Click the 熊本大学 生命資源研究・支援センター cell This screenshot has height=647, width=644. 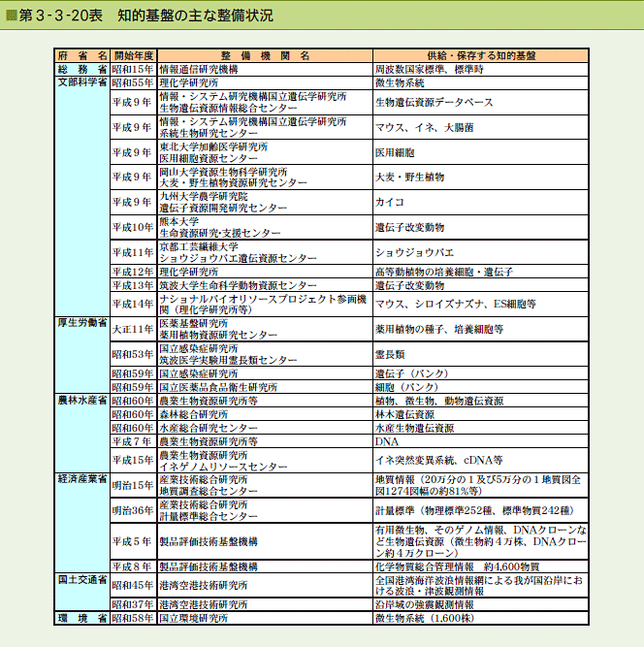click(265, 227)
